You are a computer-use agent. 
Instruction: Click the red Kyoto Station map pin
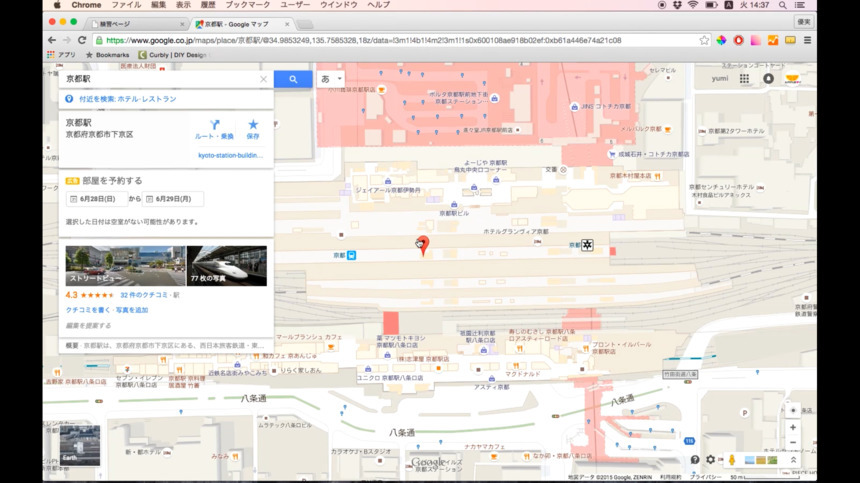point(422,246)
